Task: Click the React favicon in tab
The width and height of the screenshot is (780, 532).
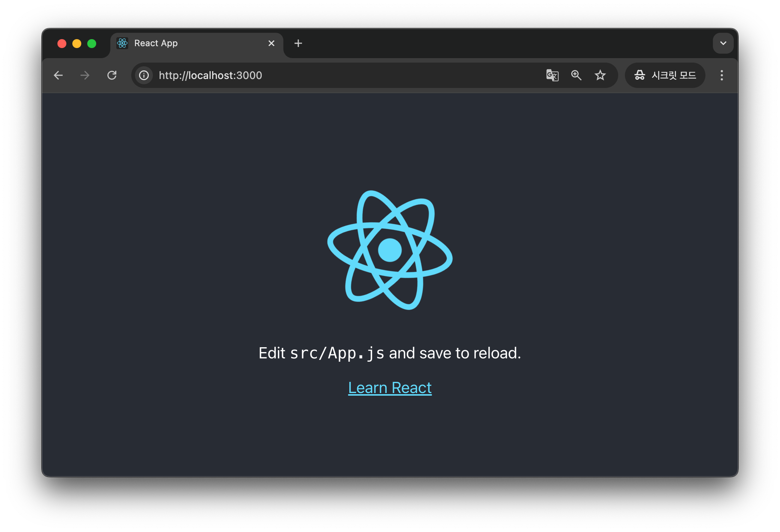Action: tap(122, 43)
